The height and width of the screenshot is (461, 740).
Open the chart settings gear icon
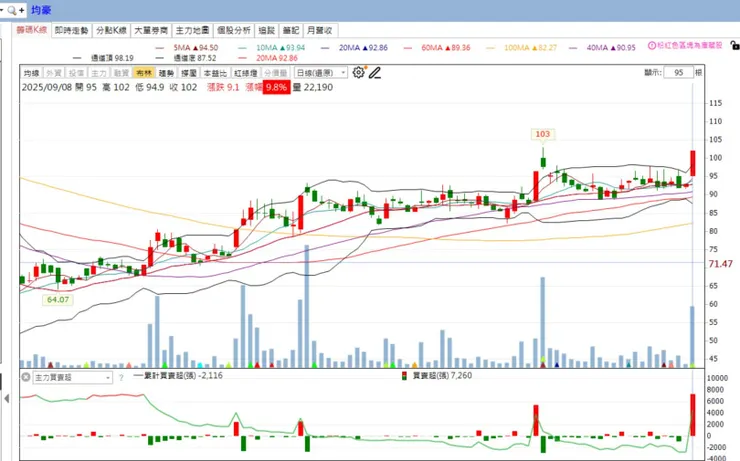point(359,73)
